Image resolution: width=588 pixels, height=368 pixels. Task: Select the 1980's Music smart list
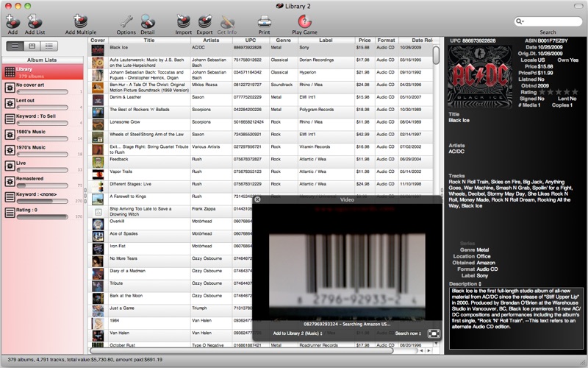pos(43,135)
